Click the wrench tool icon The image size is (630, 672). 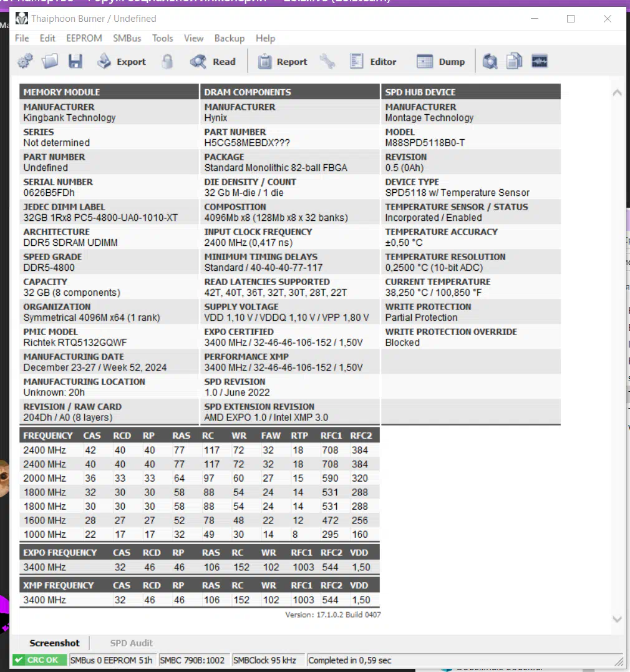(327, 61)
